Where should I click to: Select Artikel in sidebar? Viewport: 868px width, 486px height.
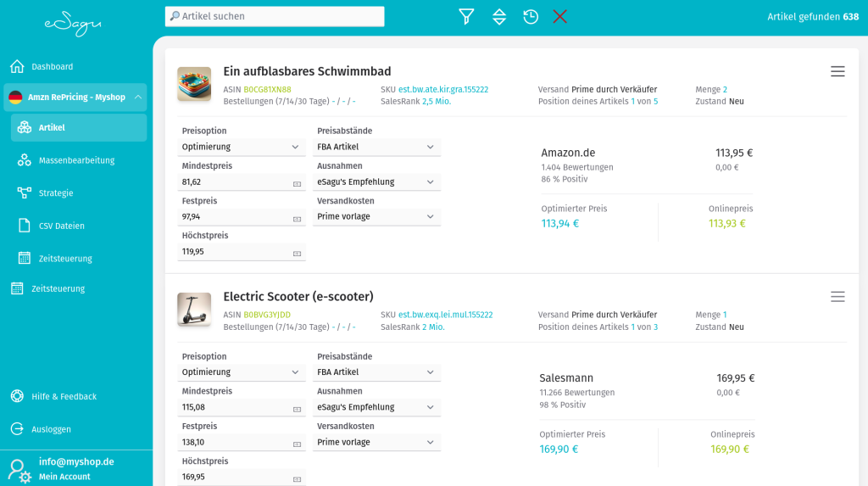79,127
